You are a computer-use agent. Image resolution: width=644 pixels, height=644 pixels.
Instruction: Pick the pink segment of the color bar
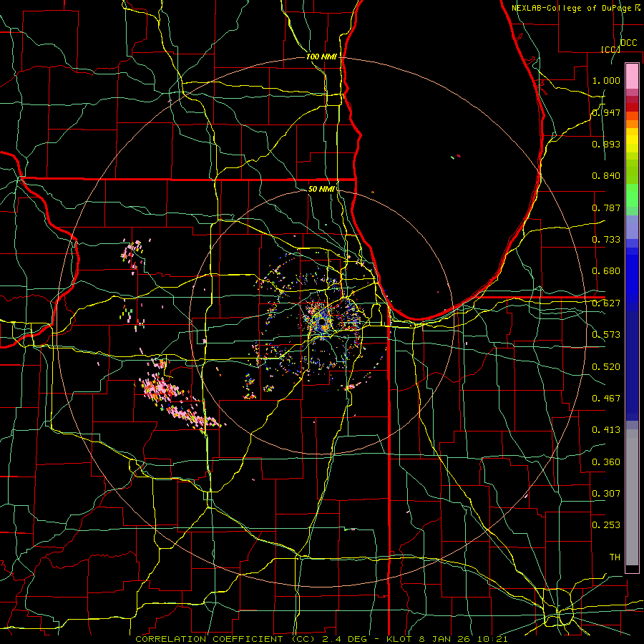[x=632, y=77]
